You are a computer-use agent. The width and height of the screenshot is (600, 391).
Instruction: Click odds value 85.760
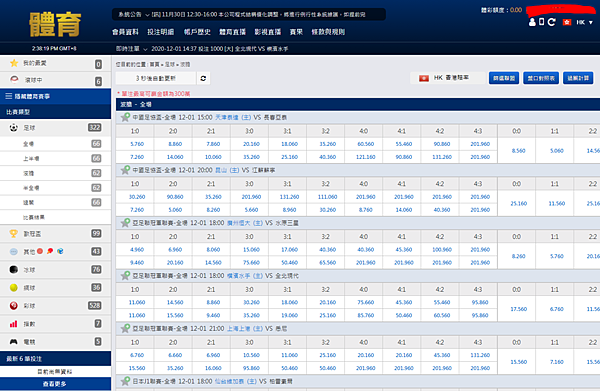tap(365, 316)
